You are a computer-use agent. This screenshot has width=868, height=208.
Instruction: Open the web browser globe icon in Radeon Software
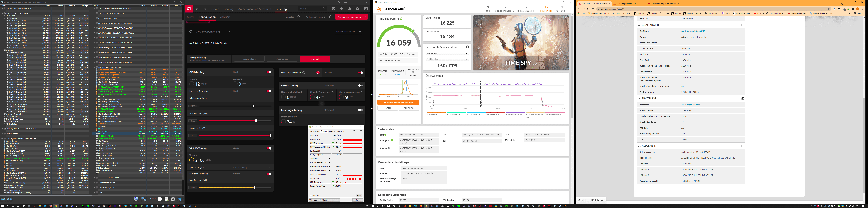pyautogui.click(x=334, y=9)
